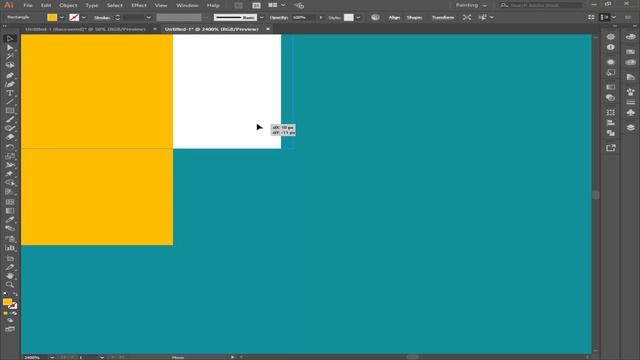
Task: Open the Painting workspace switcher
Action: pos(471,5)
